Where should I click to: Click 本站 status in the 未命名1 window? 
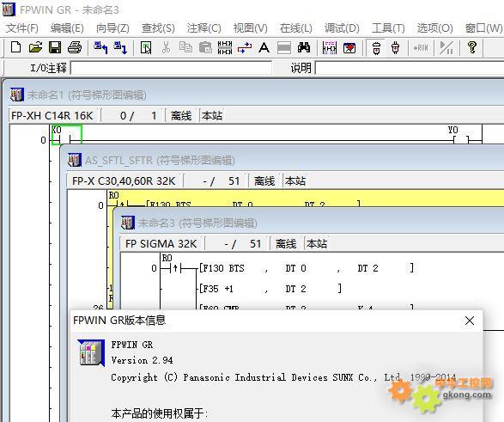tap(212, 115)
